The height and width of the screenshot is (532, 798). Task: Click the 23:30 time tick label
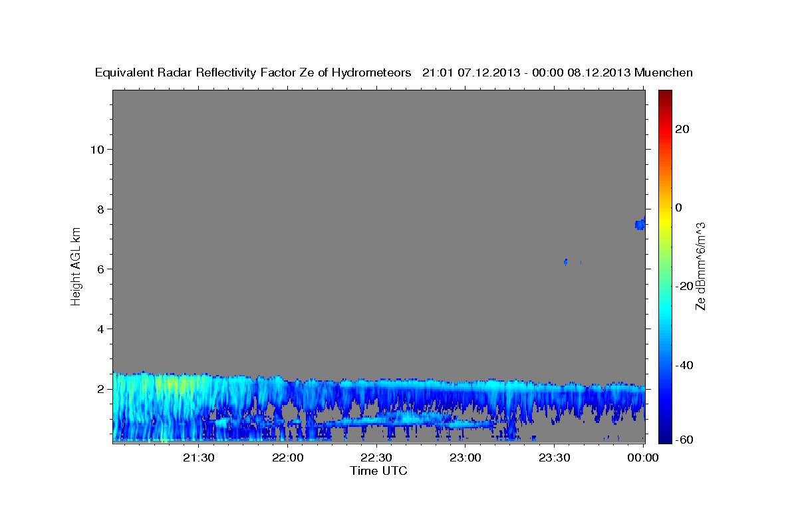coord(554,458)
